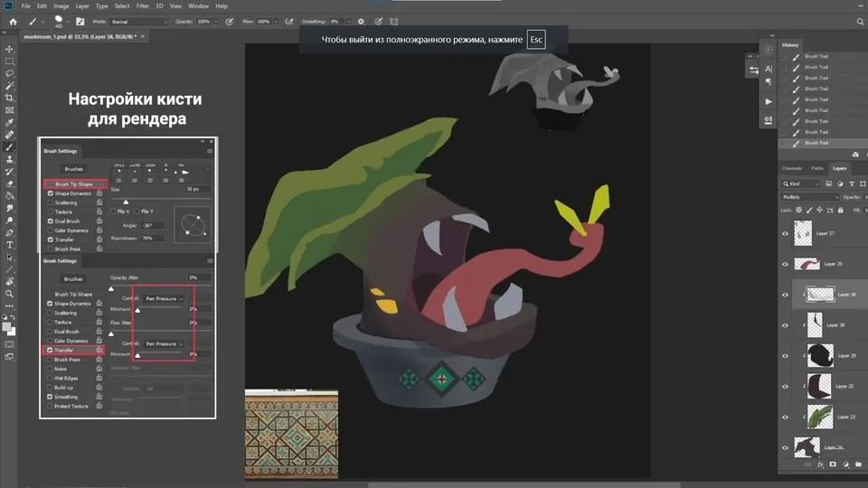
Task: Lock all layer attributes padlock icon
Action: coord(840,211)
